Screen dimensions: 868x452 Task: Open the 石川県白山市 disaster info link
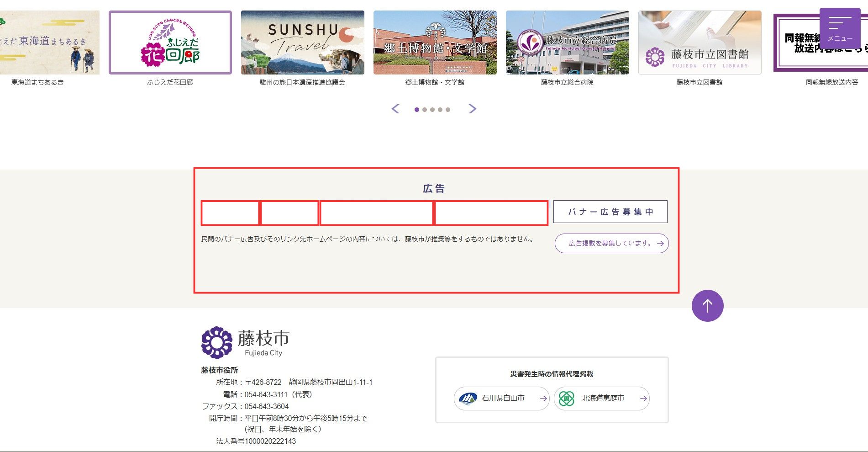click(x=502, y=399)
